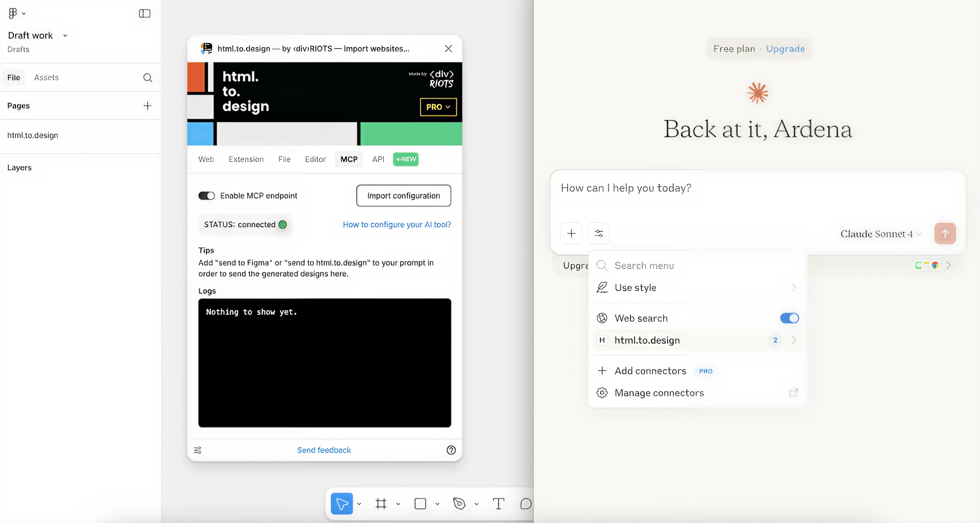Click the STATUS: connected indicator
The width and height of the screenshot is (980, 523).
click(245, 224)
